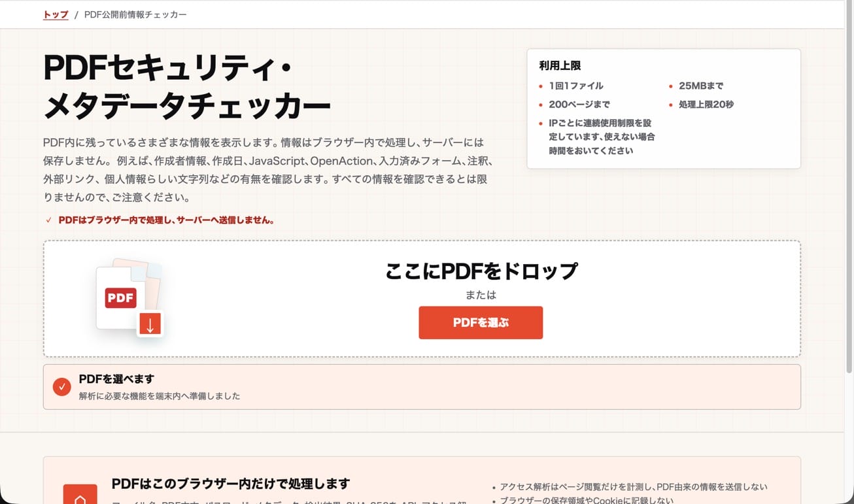Click the small checkmark before the privacy notice
854x504 pixels.
click(x=48, y=220)
